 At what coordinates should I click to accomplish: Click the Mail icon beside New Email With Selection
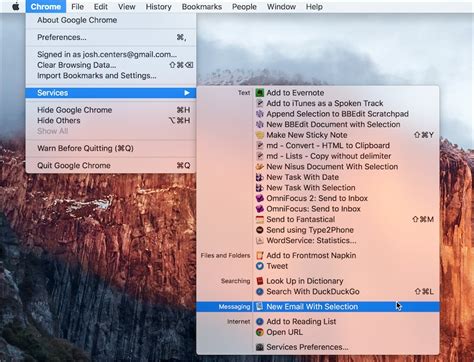(x=260, y=307)
